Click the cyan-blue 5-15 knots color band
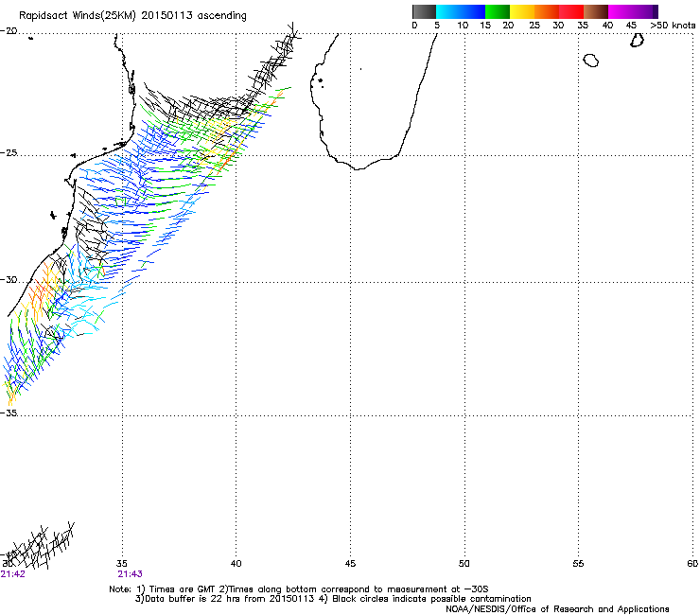Image resolution: width=700 pixels, height=615 pixels. [461, 11]
